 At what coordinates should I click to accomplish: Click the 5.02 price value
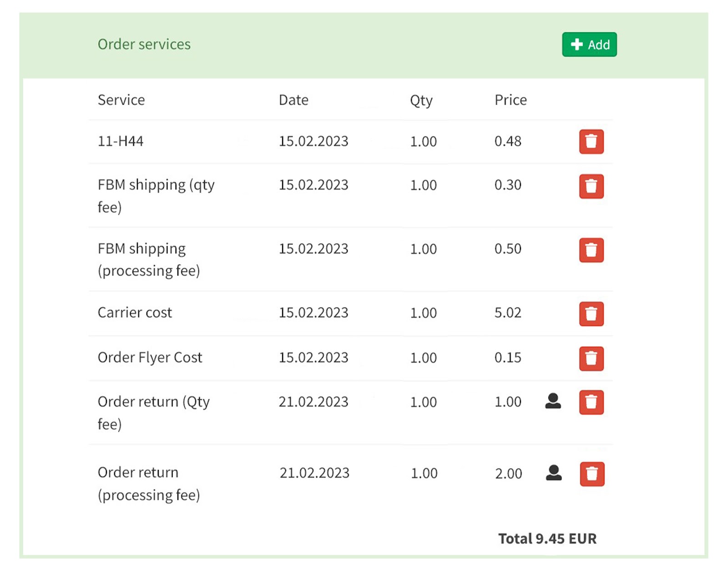point(508,312)
